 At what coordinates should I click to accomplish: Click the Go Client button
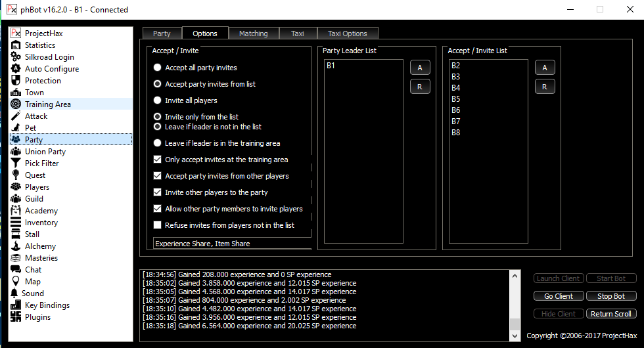[x=558, y=296]
